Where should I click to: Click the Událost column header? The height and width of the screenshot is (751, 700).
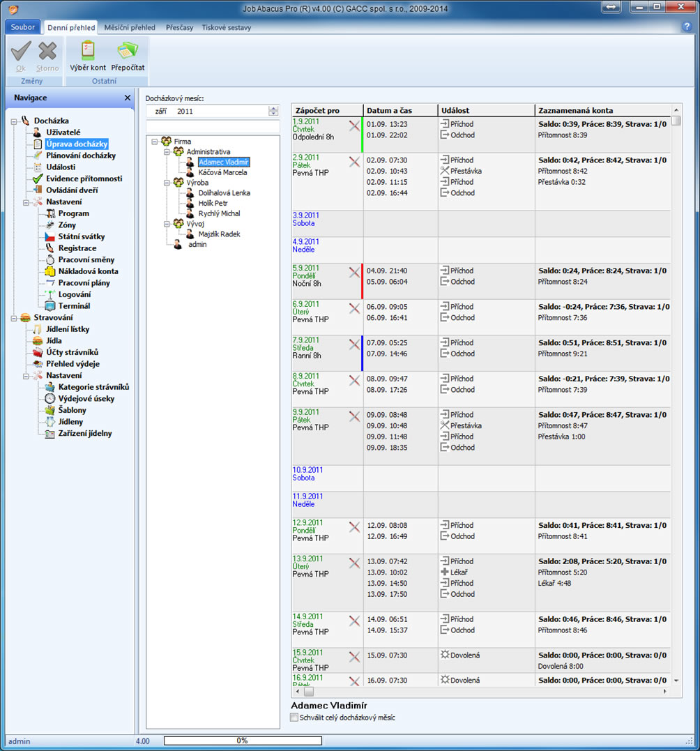pos(486,110)
